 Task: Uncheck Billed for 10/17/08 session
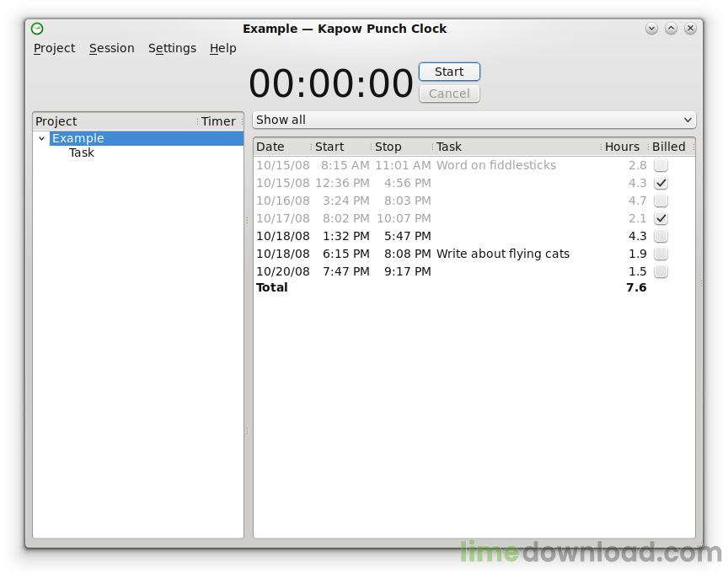click(x=661, y=218)
